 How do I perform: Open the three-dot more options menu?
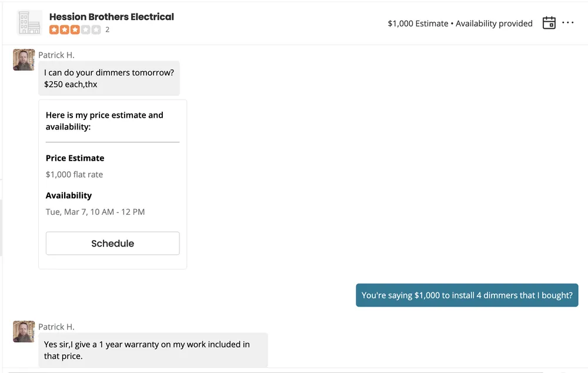coord(567,23)
